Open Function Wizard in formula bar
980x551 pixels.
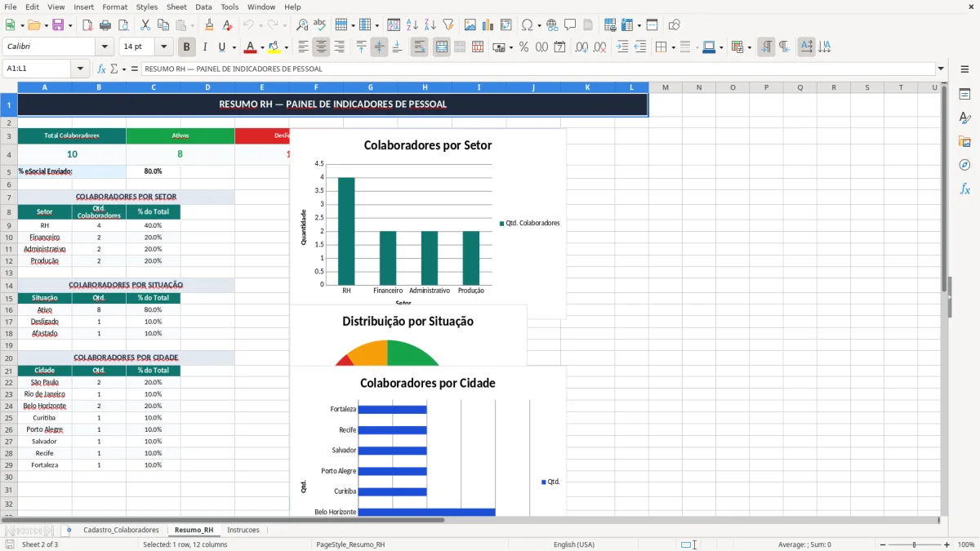[x=101, y=69]
